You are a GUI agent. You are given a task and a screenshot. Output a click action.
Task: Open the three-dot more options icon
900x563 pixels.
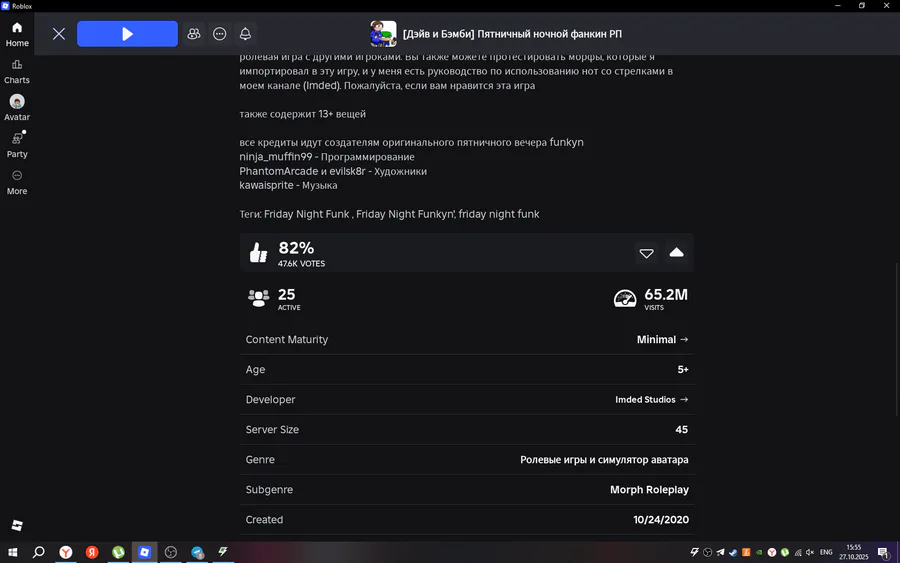point(219,34)
